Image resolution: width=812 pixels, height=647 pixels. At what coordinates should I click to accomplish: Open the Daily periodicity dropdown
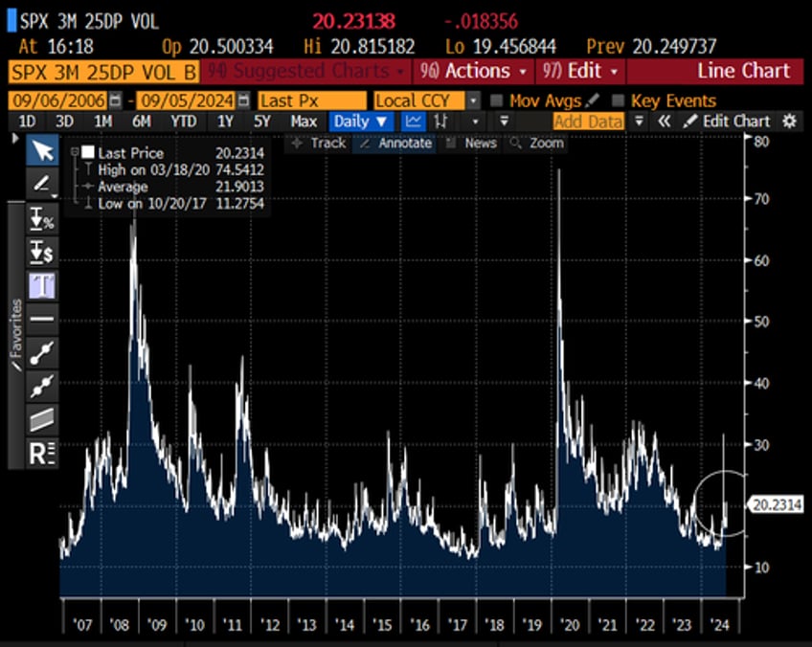pyautogui.click(x=360, y=122)
